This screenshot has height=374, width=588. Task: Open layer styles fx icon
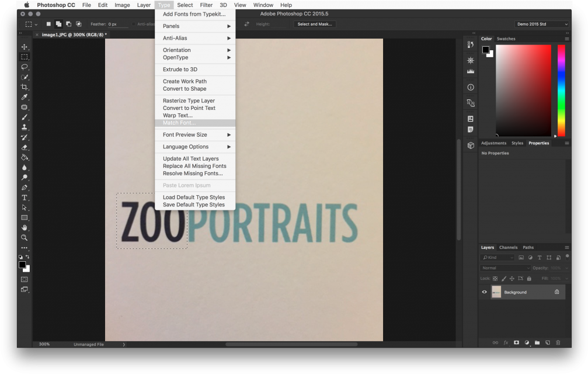(506, 342)
